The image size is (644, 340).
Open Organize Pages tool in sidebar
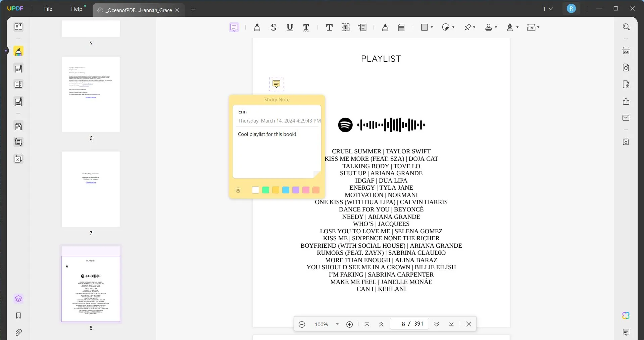(x=18, y=127)
